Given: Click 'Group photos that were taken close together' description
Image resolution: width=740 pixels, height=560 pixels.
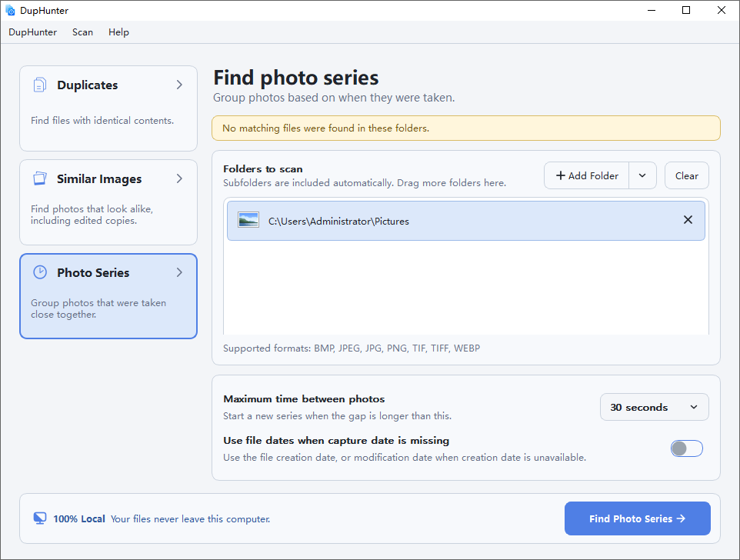Looking at the screenshot, I should [98, 308].
